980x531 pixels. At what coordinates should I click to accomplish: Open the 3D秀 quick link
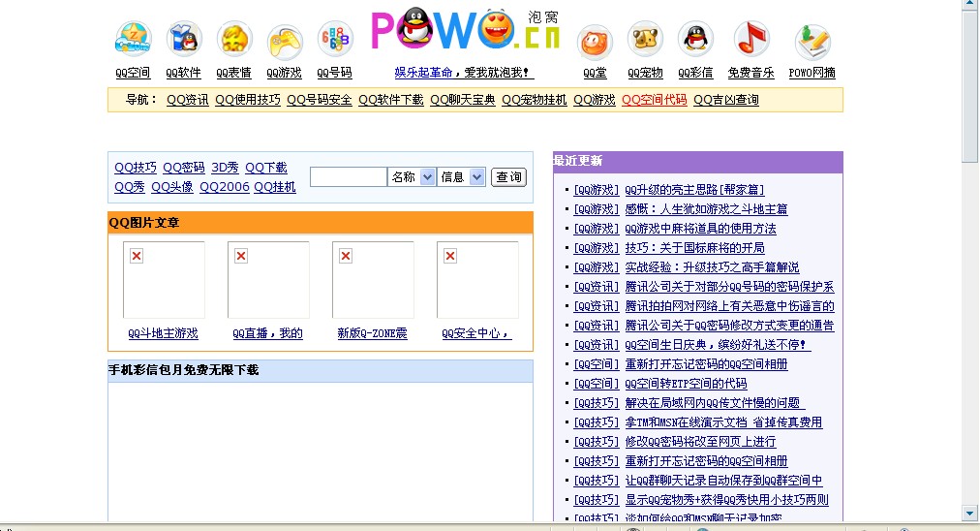click(x=225, y=168)
